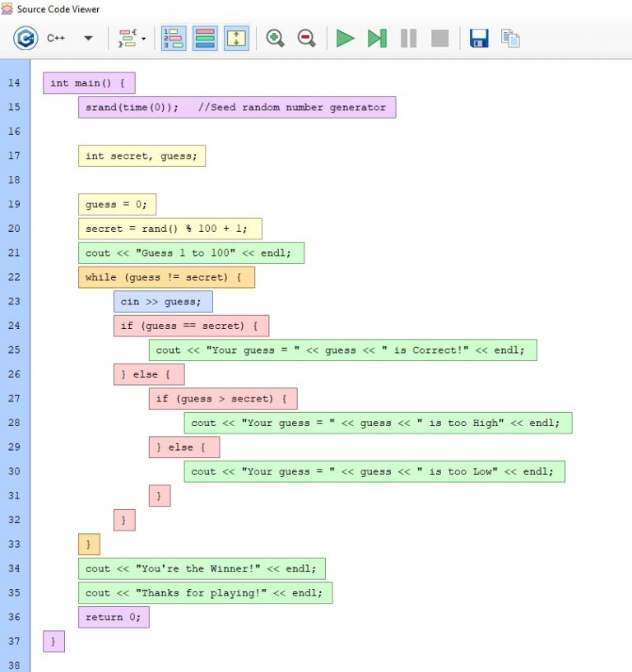This screenshot has width=632, height=672.
Task: Select purple closing brace on line 37
Action: coord(53,642)
